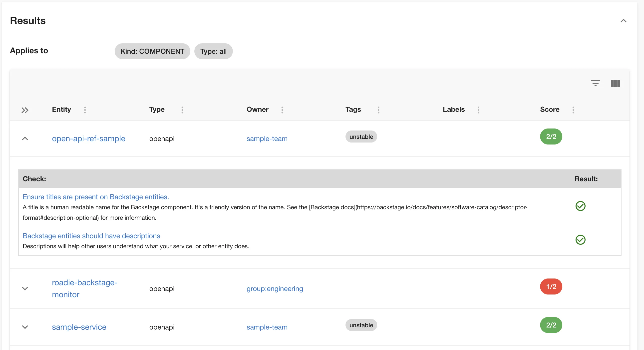The height and width of the screenshot is (350, 644).
Task: Open Entity column options menu
Action: (85, 110)
